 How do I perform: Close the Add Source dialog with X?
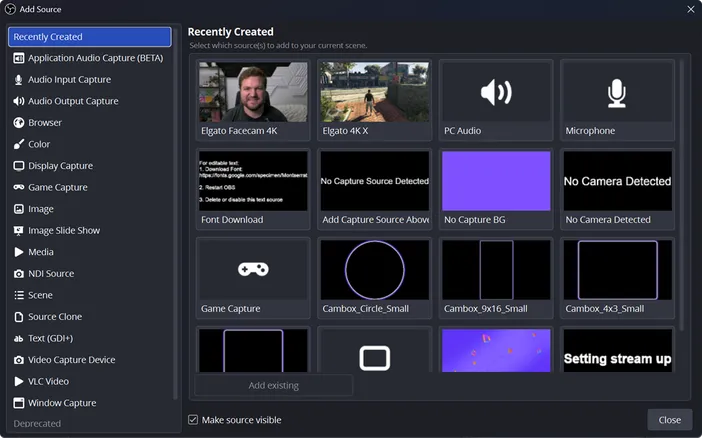691,9
